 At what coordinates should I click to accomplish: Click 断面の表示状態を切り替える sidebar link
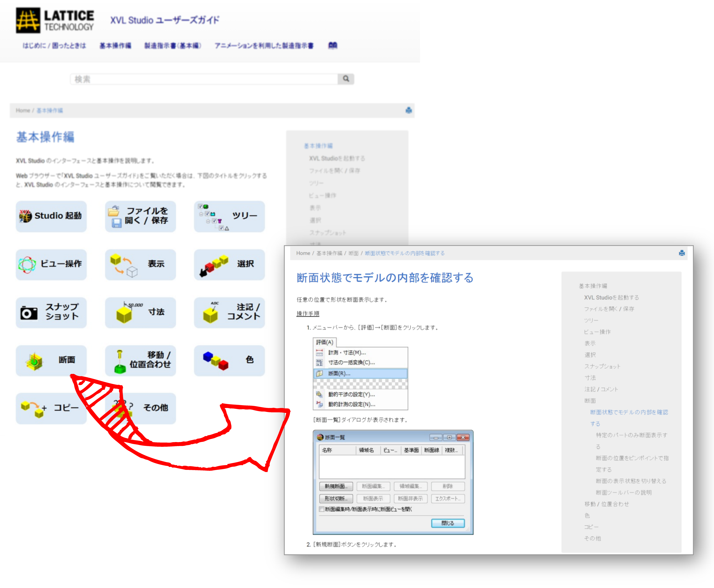631,481
